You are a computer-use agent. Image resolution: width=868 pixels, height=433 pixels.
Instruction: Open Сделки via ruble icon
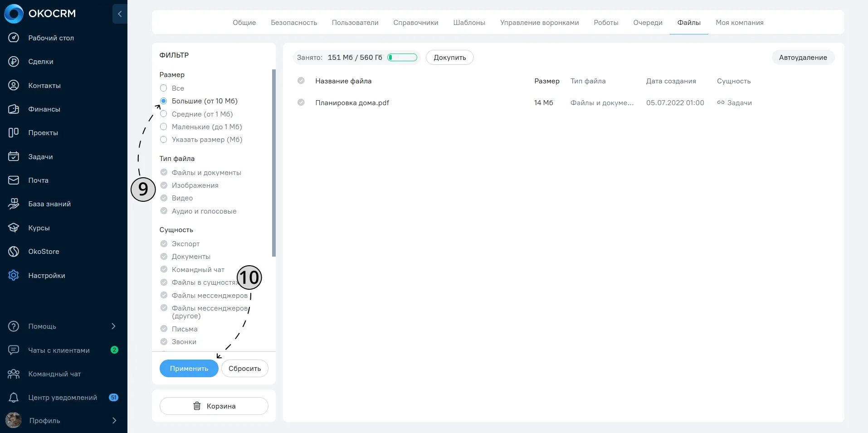pos(14,62)
